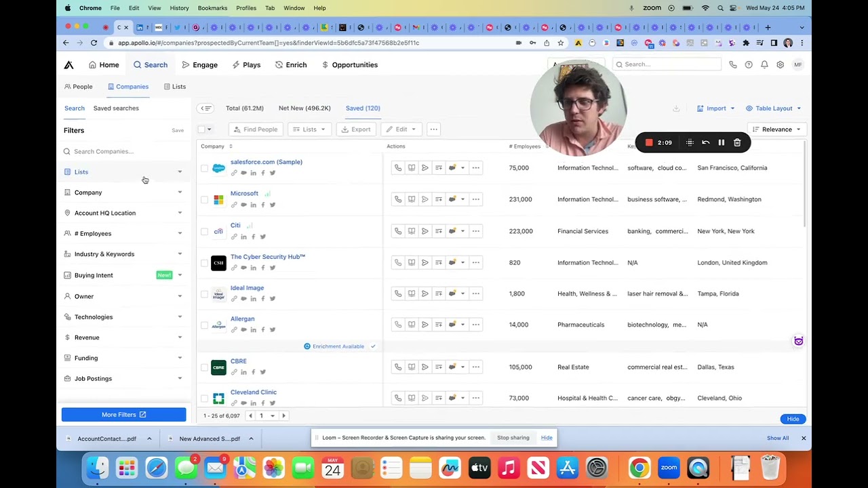Select the Allergan row checkbox
This screenshot has width=868, height=488.
[x=204, y=325]
